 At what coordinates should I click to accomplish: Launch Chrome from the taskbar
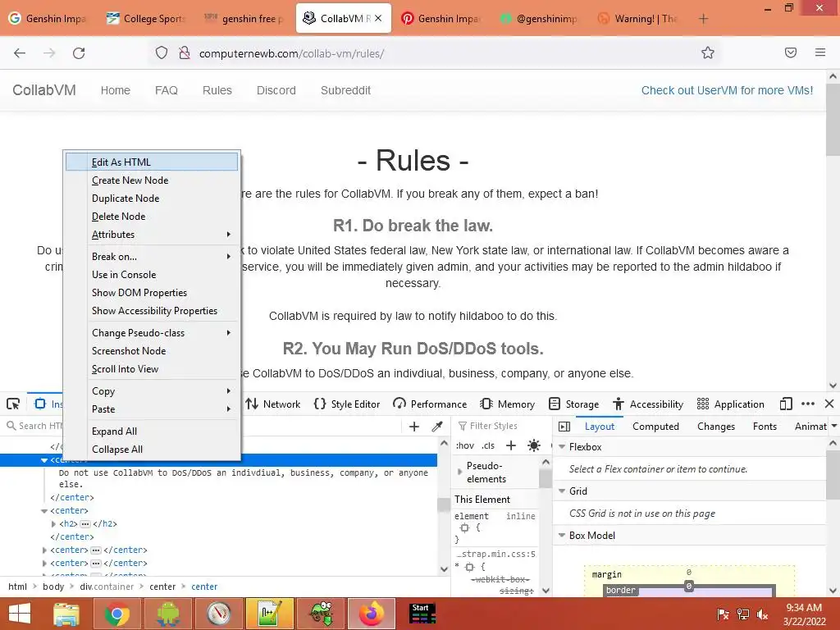tap(116, 614)
